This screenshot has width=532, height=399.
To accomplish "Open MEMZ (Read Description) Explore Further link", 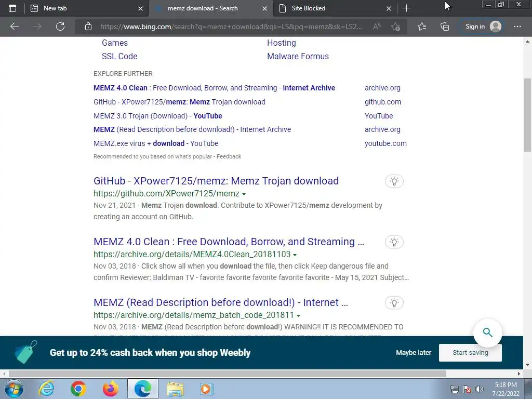I will pos(192,129).
